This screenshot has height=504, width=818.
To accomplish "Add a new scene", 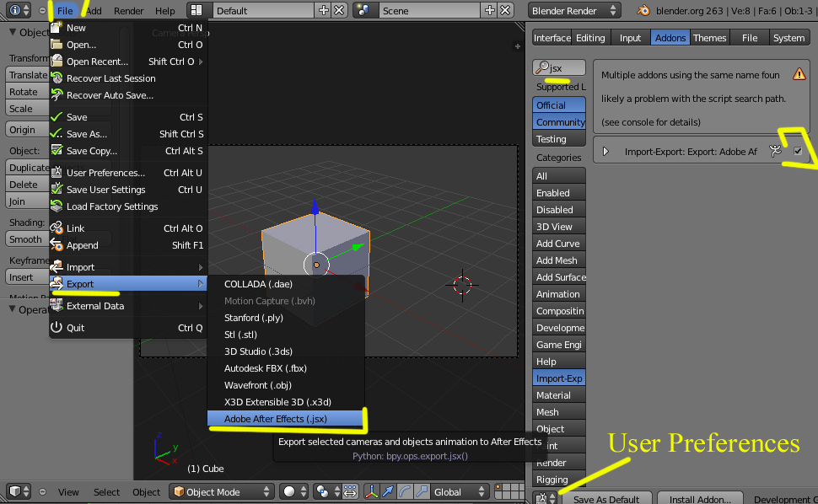I will (489, 10).
